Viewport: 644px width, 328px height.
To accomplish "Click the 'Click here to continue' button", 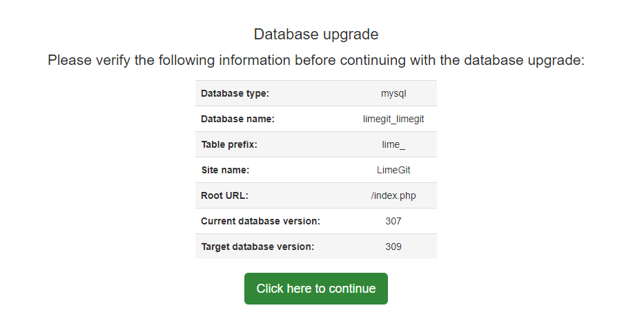I will pyautogui.click(x=315, y=289).
